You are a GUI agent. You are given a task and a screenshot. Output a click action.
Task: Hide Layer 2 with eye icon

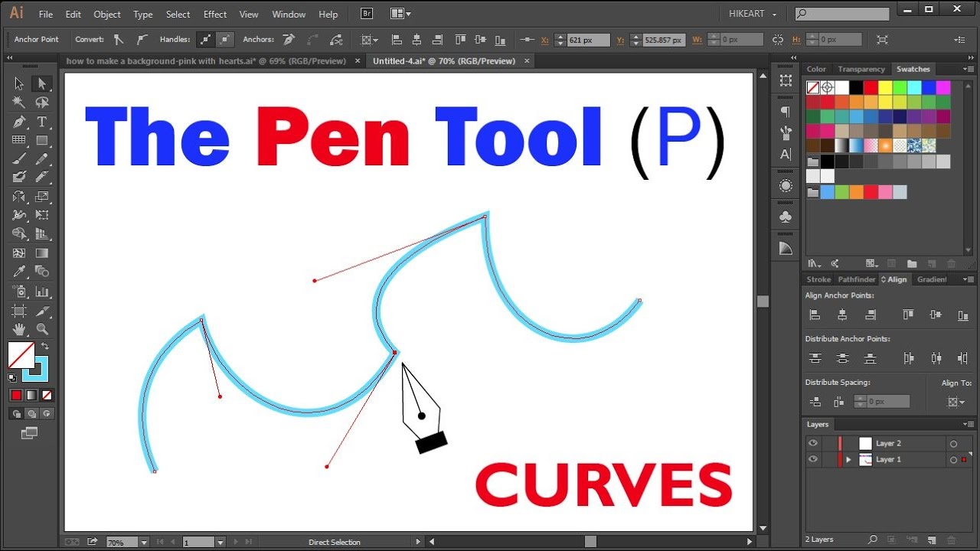812,443
